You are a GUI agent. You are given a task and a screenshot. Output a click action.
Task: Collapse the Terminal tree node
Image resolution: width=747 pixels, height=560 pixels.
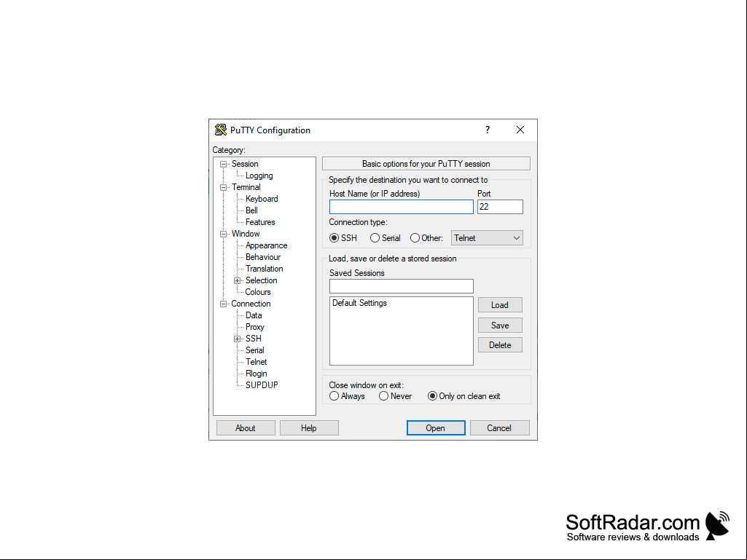point(223,188)
